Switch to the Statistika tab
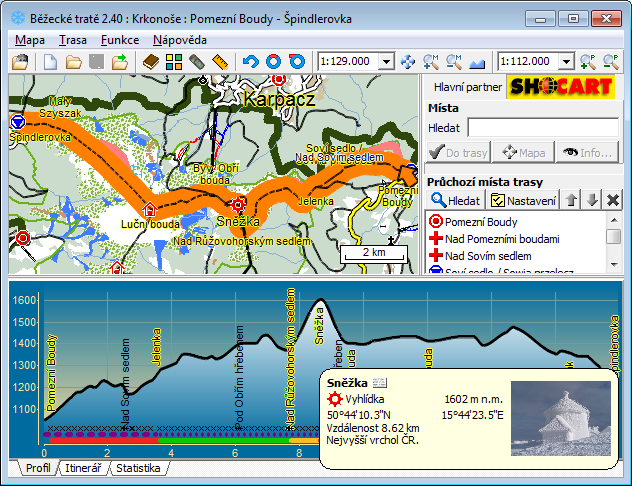The width and height of the screenshot is (632, 486). tap(136, 468)
